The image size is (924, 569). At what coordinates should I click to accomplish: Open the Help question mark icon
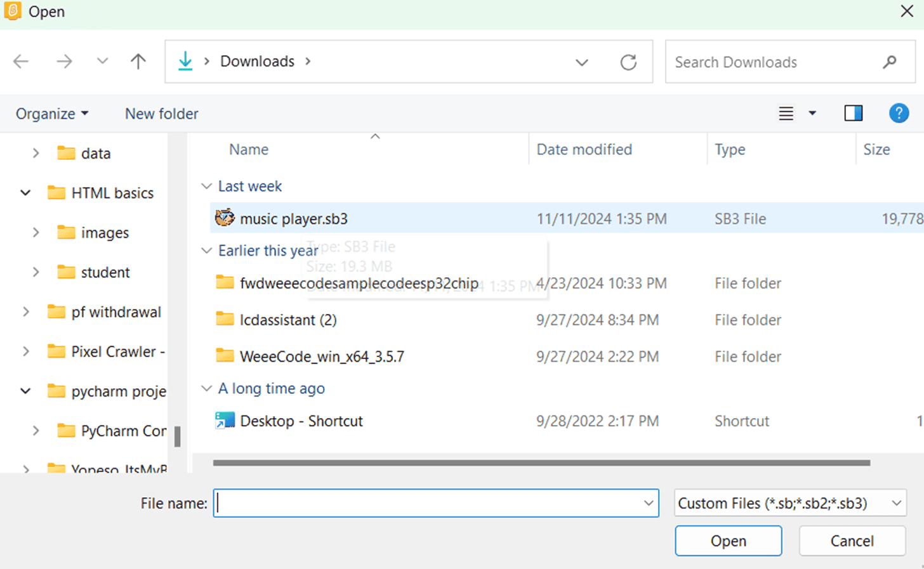[x=899, y=113]
